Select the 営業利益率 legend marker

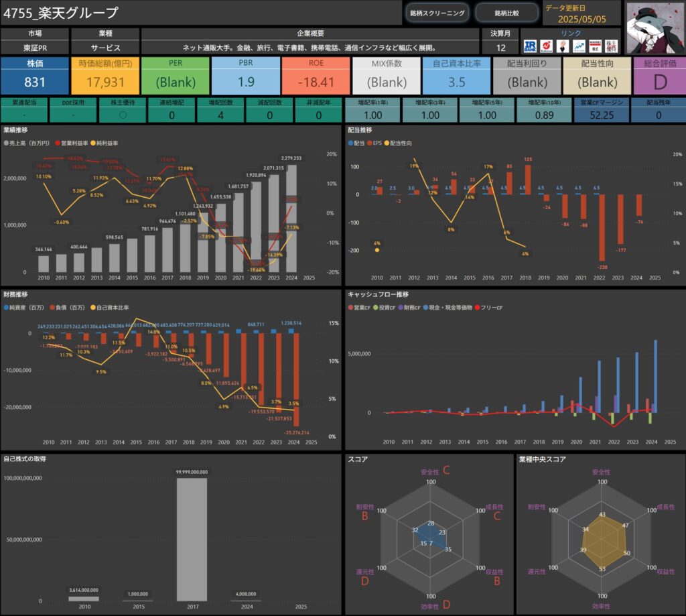(58, 143)
